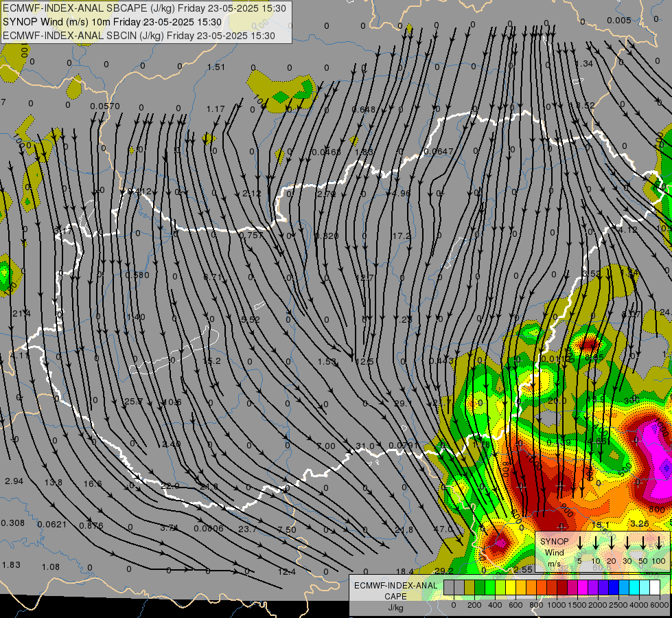Click the 50 m/s wind arrow in legend
Screen dimensions: 672x618
click(x=643, y=542)
